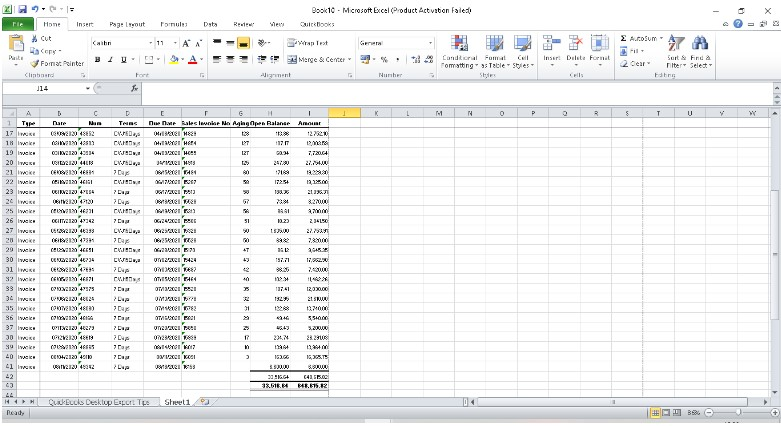The height and width of the screenshot is (426, 781).
Task: Decrease decimal places
Action: point(429,59)
